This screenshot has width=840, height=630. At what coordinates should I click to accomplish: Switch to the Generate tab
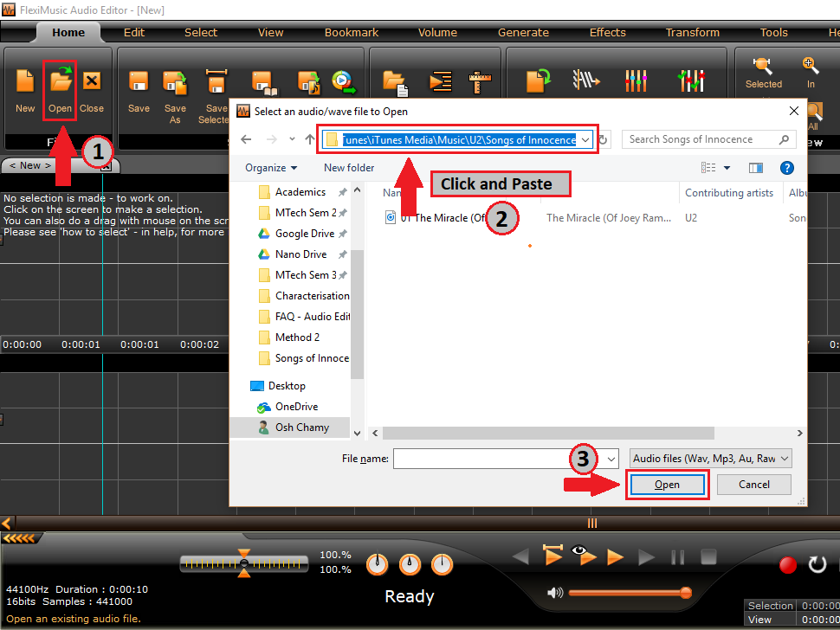click(523, 33)
